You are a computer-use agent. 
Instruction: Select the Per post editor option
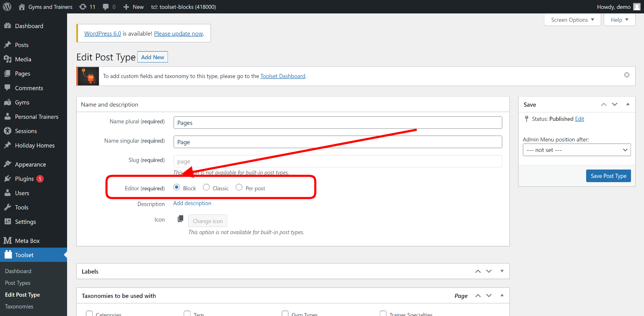click(239, 188)
